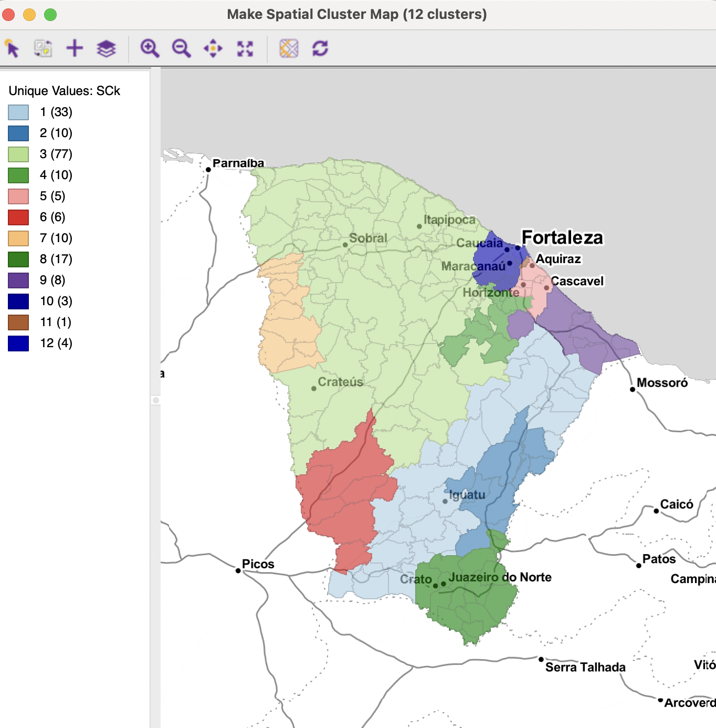This screenshot has width=716, height=728.
Task: Click the Crateús city label
Action: tap(341, 382)
